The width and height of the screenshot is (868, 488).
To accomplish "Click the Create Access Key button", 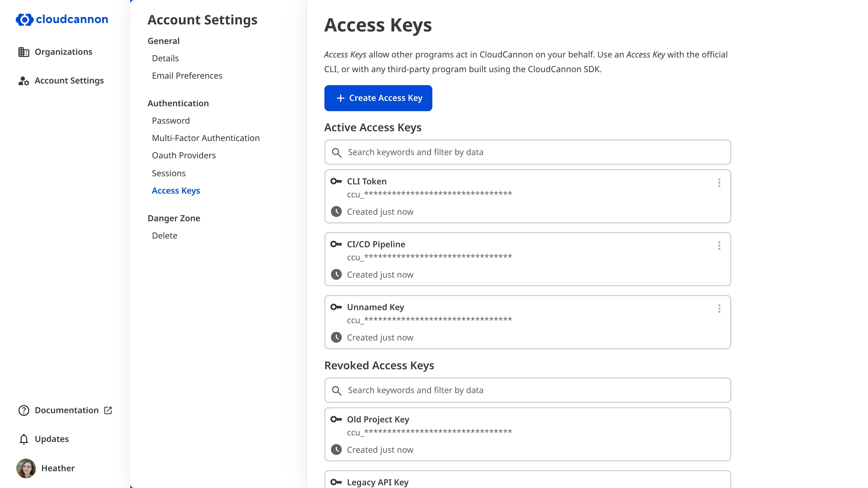I will point(378,98).
